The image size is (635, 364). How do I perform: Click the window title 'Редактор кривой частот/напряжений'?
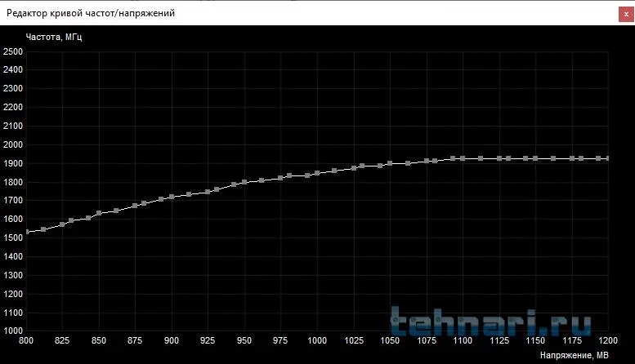coord(91,13)
